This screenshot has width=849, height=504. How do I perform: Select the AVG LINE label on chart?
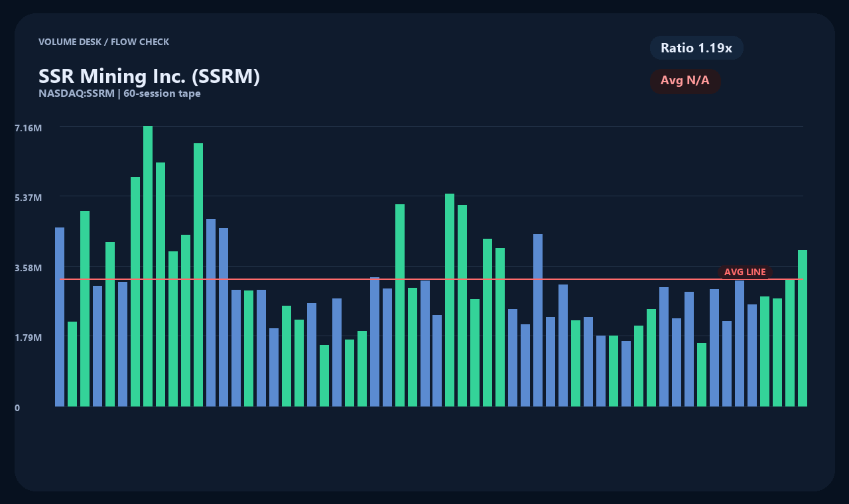pyautogui.click(x=745, y=272)
